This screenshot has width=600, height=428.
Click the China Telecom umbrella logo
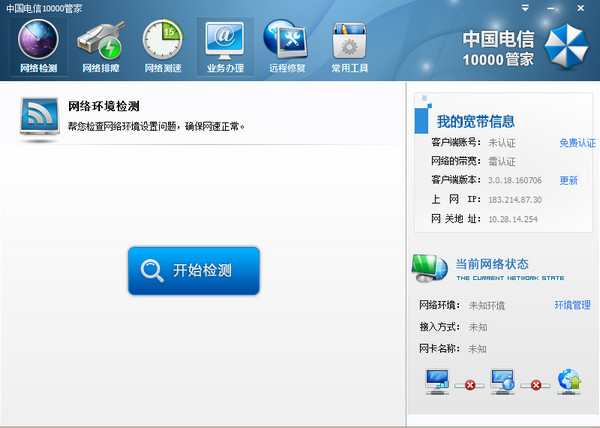point(573,46)
